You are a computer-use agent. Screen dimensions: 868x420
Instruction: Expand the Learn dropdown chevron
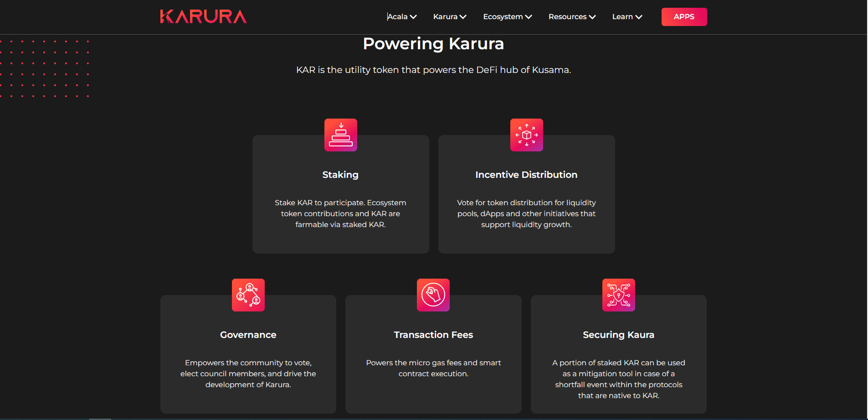(x=639, y=17)
